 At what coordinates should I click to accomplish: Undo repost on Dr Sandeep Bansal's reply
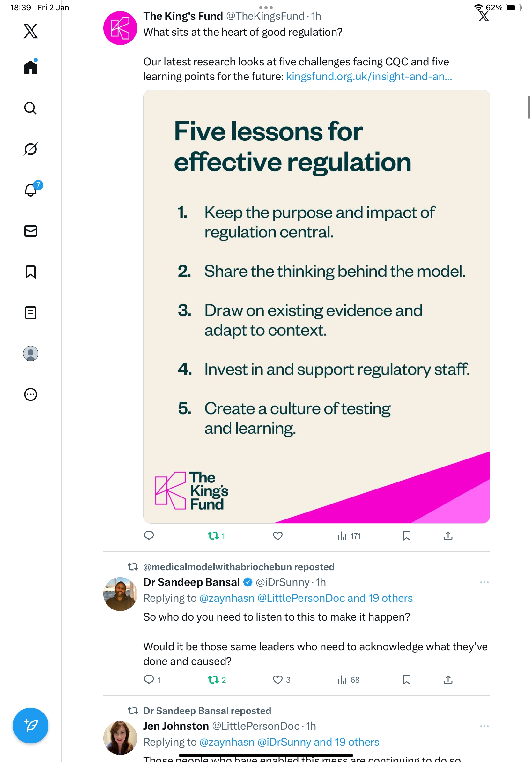213,680
